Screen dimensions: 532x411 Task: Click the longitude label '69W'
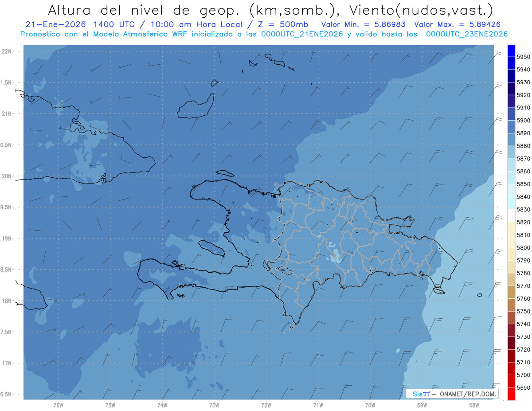(x=422, y=405)
